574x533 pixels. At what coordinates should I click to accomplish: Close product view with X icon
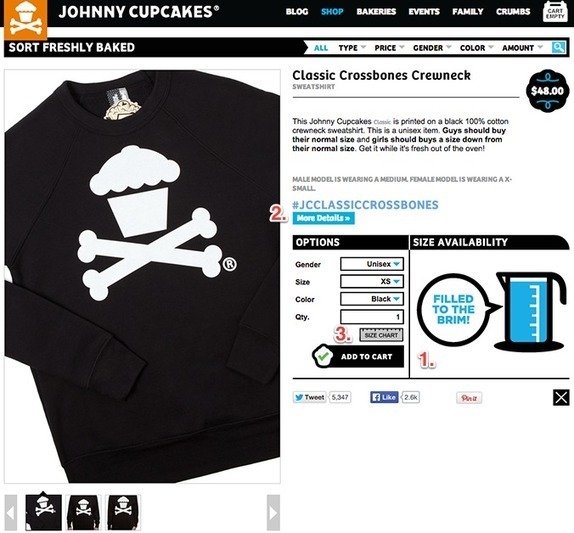pos(561,397)
